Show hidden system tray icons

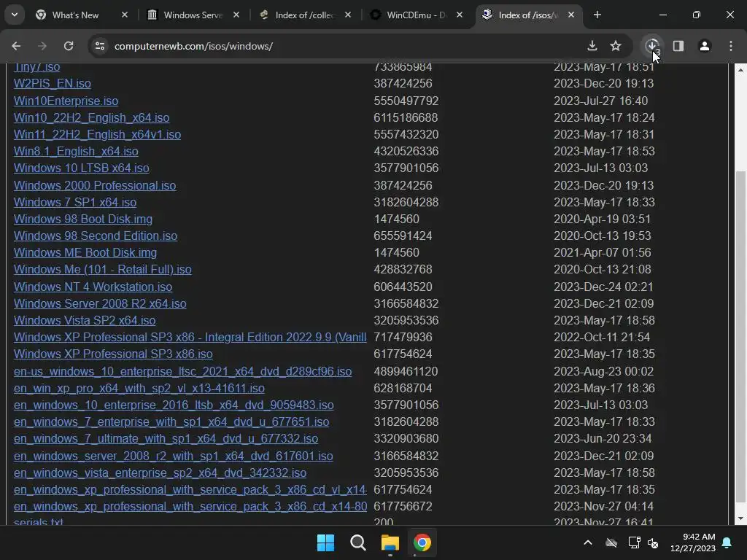point(588,542)
